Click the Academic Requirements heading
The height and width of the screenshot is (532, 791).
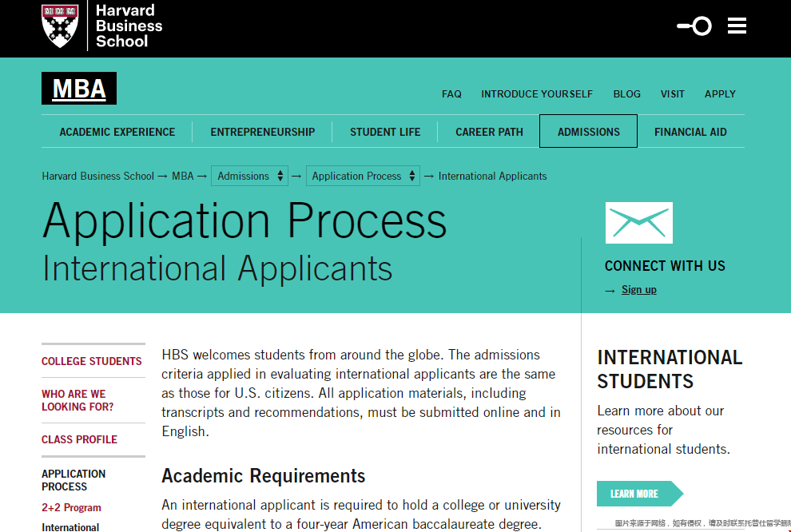264,475
